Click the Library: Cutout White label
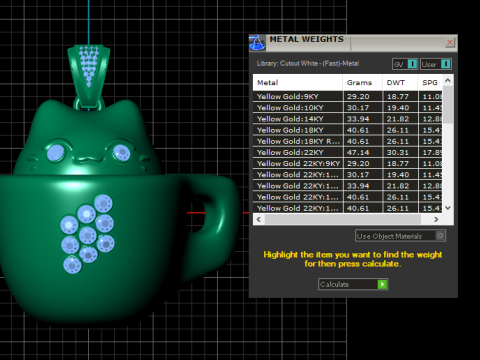The width and height of the screenshot is (480, 360). 308,63
